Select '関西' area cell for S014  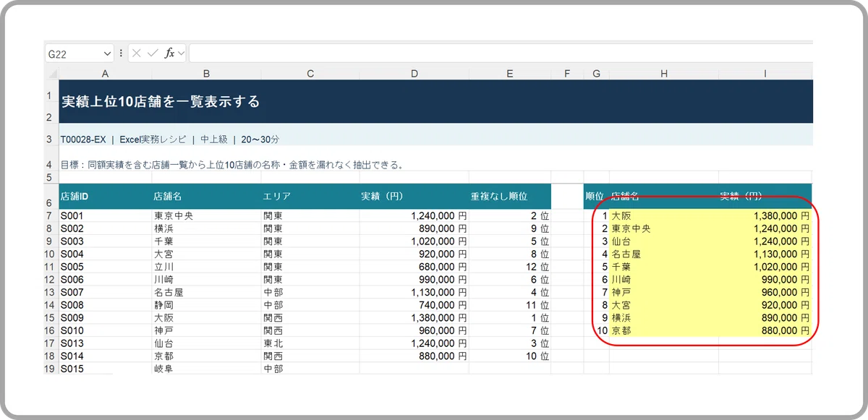(310, 356)
